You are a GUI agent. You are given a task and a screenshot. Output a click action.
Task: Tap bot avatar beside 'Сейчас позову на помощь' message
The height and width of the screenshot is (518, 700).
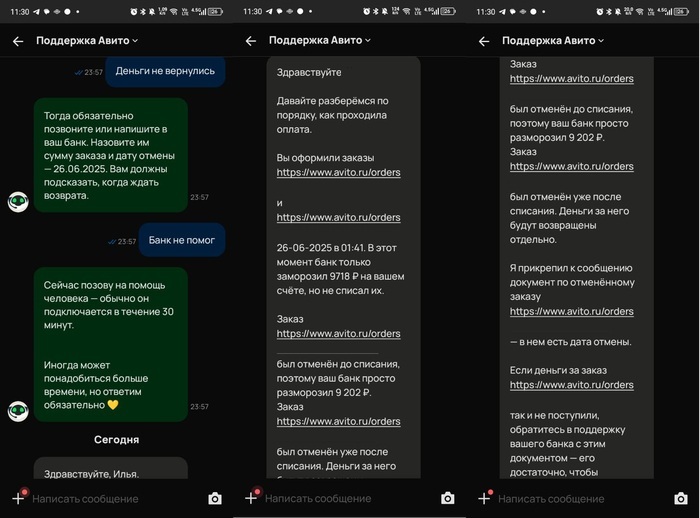(x=18, y=411)
